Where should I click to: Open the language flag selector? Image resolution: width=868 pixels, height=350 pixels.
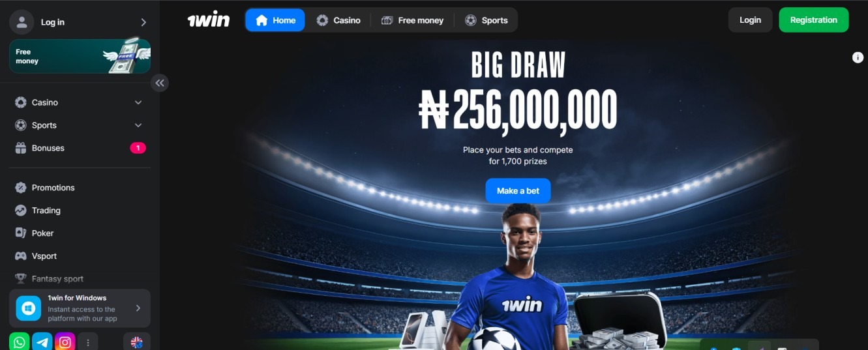tap(137, 342)
